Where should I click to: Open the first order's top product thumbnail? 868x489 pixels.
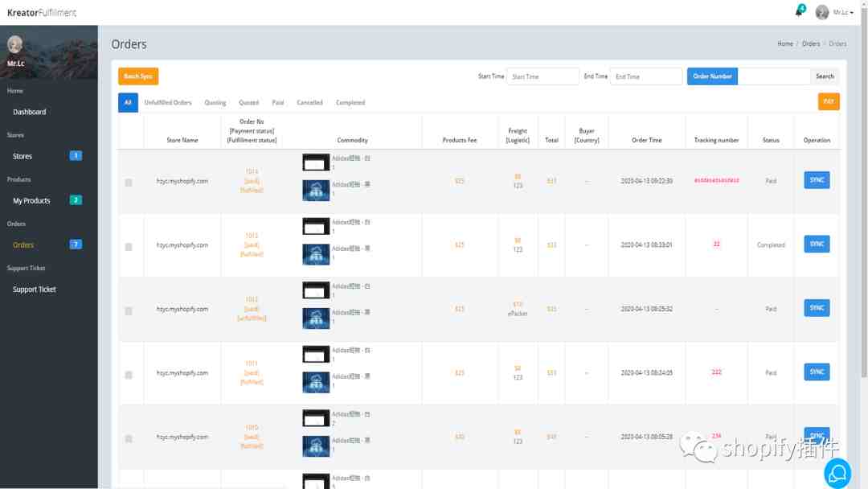(316, 162)
